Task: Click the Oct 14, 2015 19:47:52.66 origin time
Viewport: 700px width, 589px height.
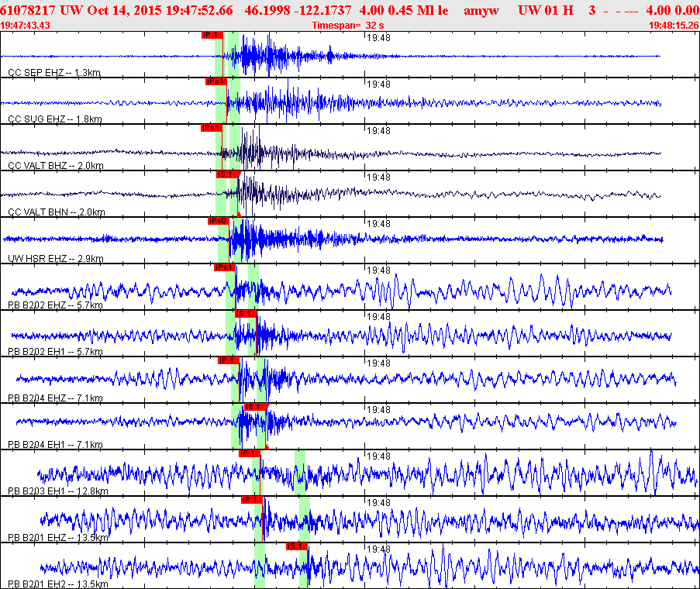Action: 160,10
